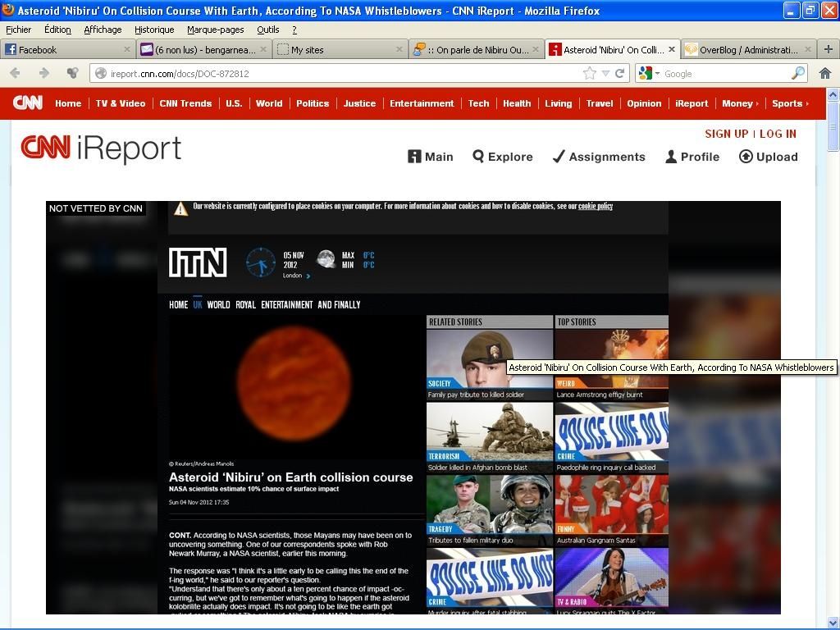
Task: Click the cookie warning triangle icon
Action: point(181,209)
